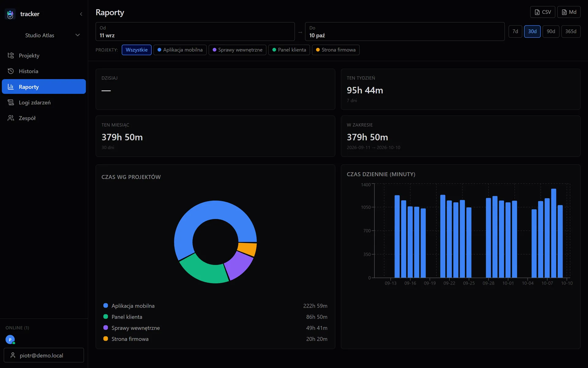Click the Raporty bar chart icon
Image resolution: width=588 pixels, height=368 pixels.
coord(11,87)
